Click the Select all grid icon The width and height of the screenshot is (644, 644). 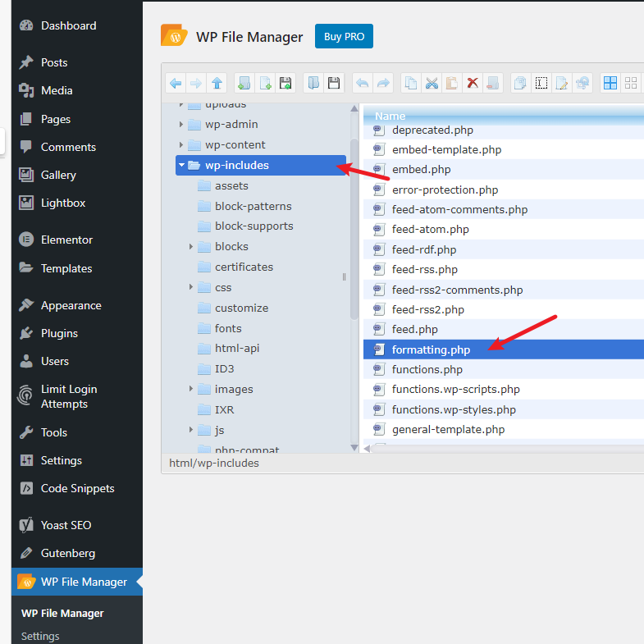coord(610,84)
